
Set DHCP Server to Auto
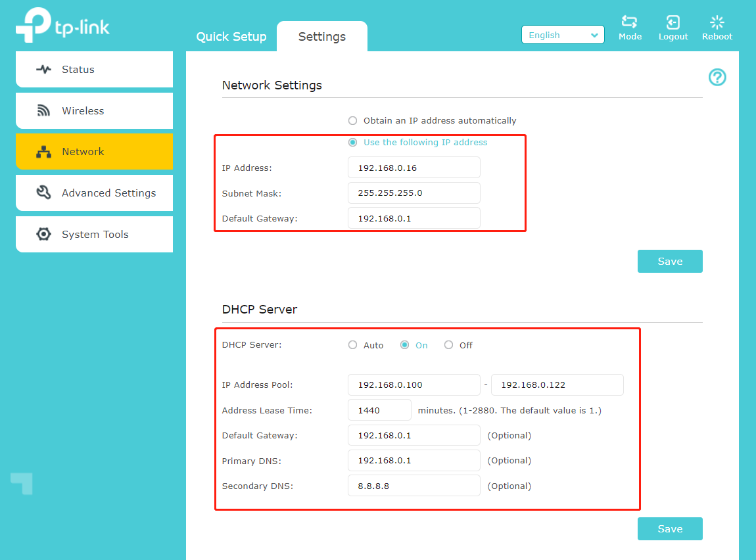[352, 344]
